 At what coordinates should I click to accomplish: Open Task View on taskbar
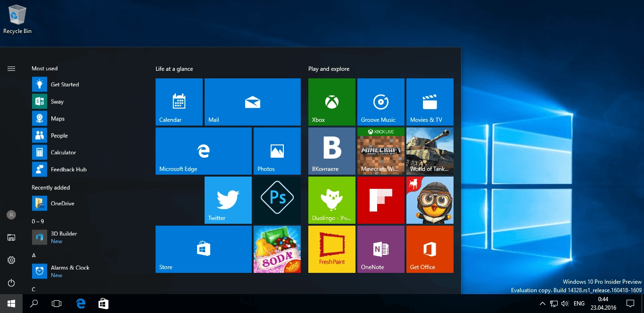coord(57,304)
